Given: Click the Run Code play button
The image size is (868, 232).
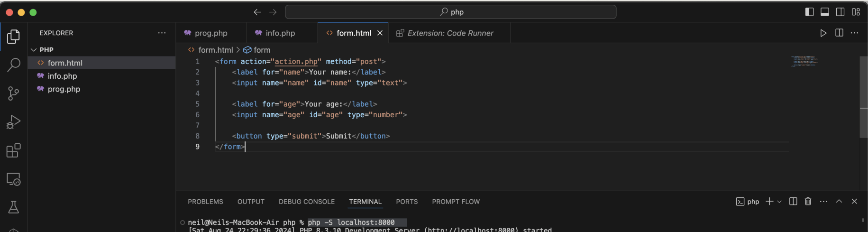Looking at the screenshot, I should tap(823, 33).
